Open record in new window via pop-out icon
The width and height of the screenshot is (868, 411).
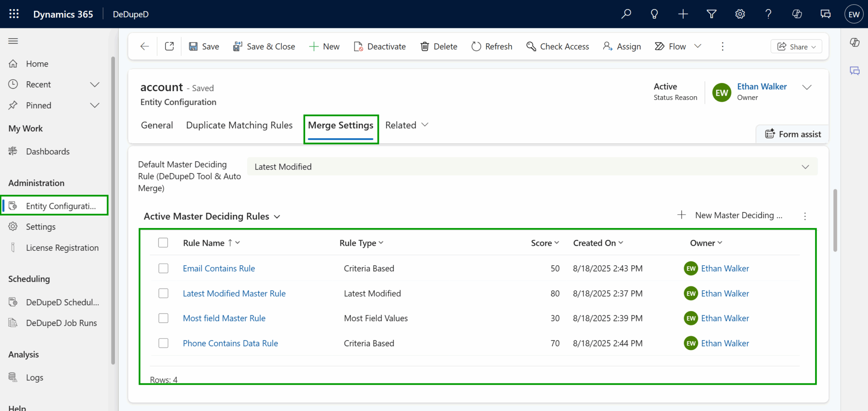pos(169,46)
